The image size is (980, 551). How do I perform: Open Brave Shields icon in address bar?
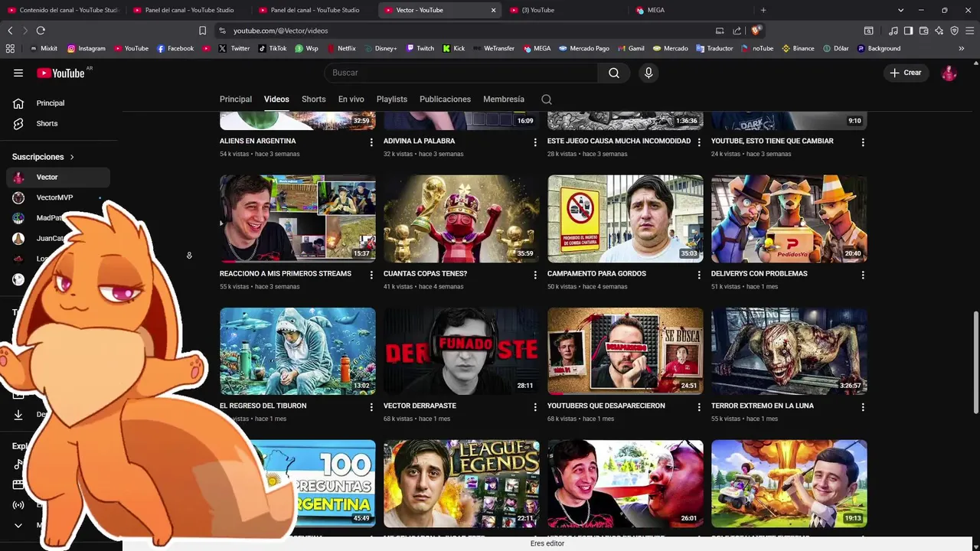(x=756, y=31)
